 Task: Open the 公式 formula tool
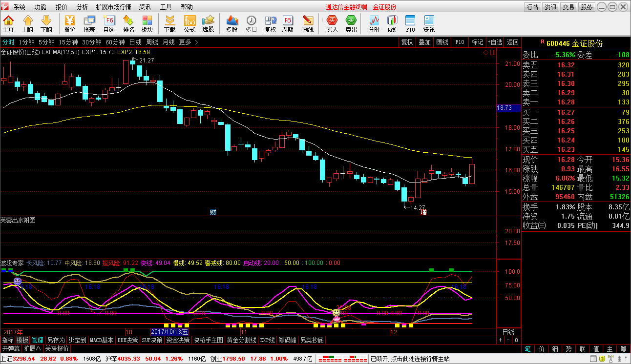tap(189, 23)
